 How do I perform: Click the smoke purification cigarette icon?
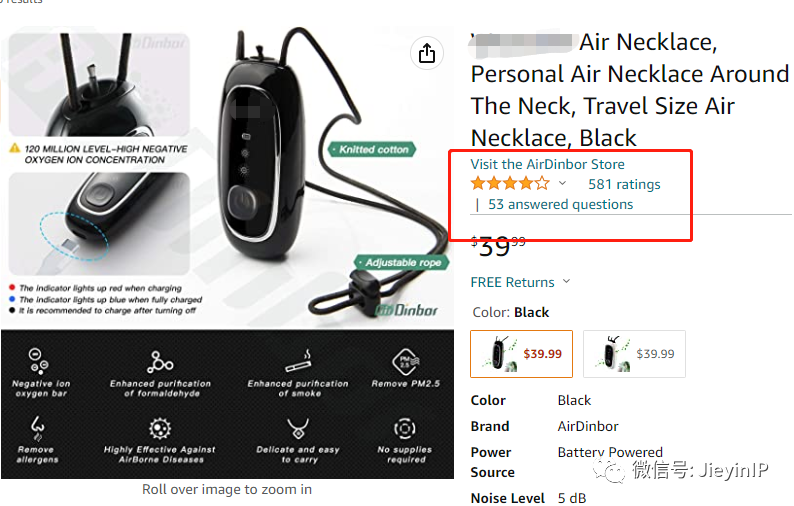tap(298, 361)
